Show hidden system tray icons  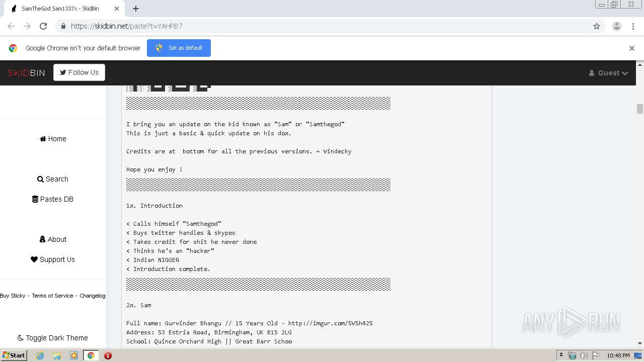(561, 355)
